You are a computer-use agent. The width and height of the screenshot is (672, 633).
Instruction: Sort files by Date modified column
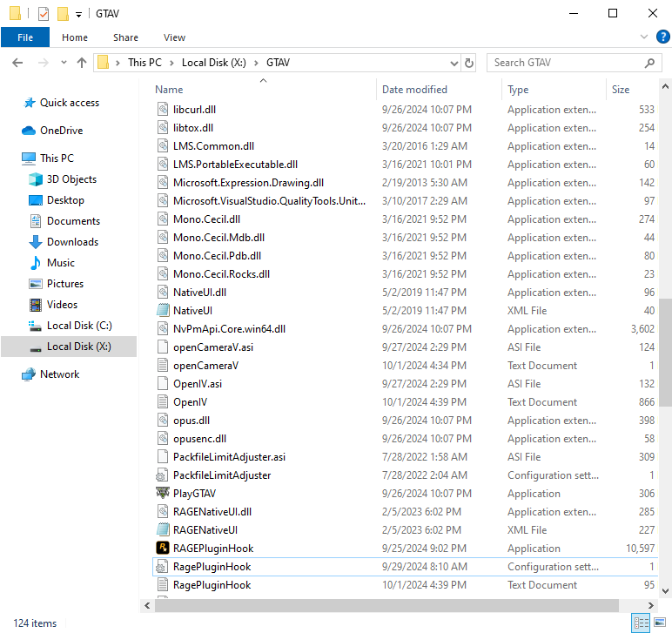click(x=414, y=90)
